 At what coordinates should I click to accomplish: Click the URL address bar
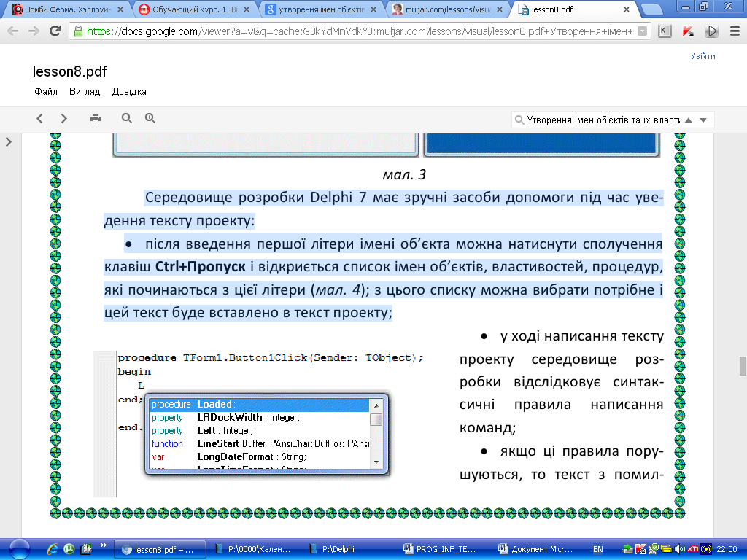pyautogui.click(x=360, y=31)
